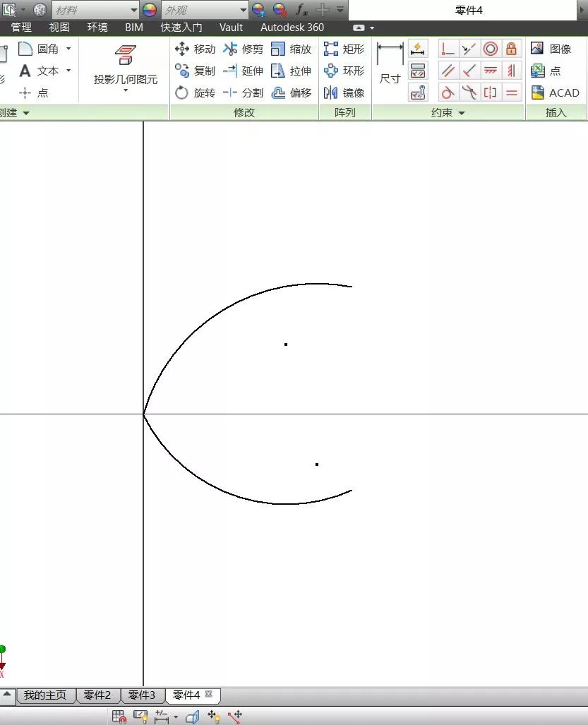Click the Dimension (尺寸) tool
The height and width of the screenshot is (725, 588).
pos(390,64)
